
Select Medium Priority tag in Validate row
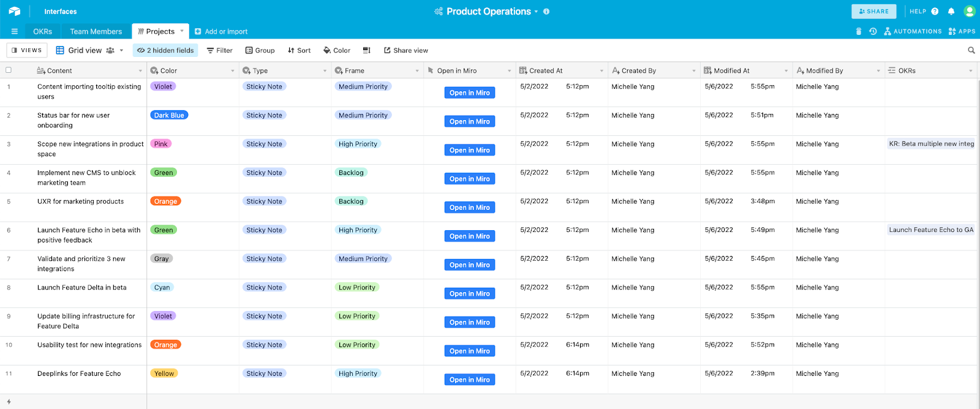(x=363, y=259)
